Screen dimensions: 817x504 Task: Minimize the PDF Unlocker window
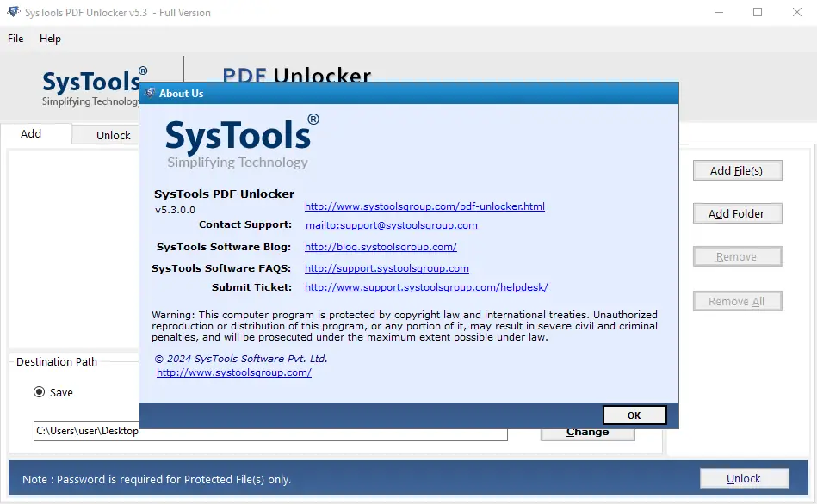[719, 12]
